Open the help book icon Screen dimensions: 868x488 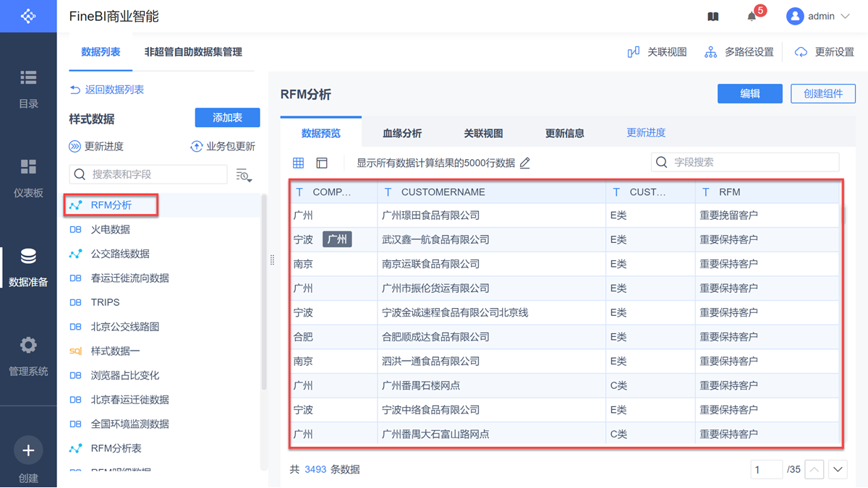pos(713,17)
